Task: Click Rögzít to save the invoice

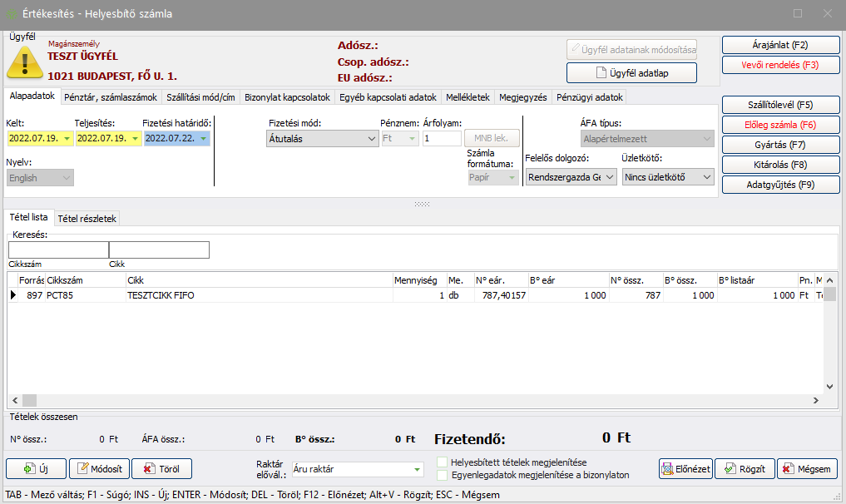Action: pos(744,469)
